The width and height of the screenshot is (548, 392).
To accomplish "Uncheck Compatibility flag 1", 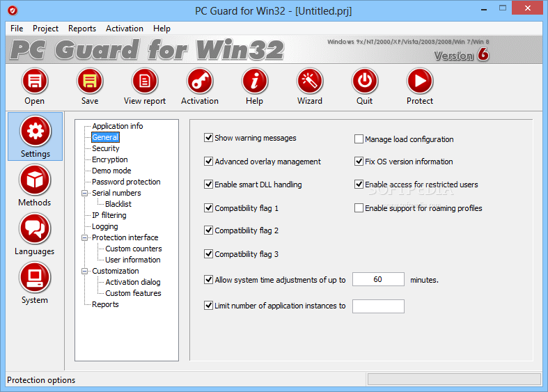I will coord(209,208).
